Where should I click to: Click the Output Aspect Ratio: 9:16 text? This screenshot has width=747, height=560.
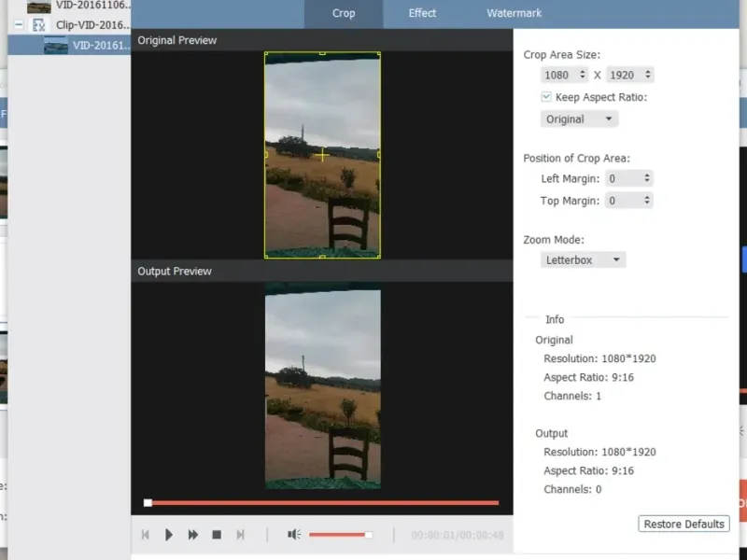(x=589, y=470)
